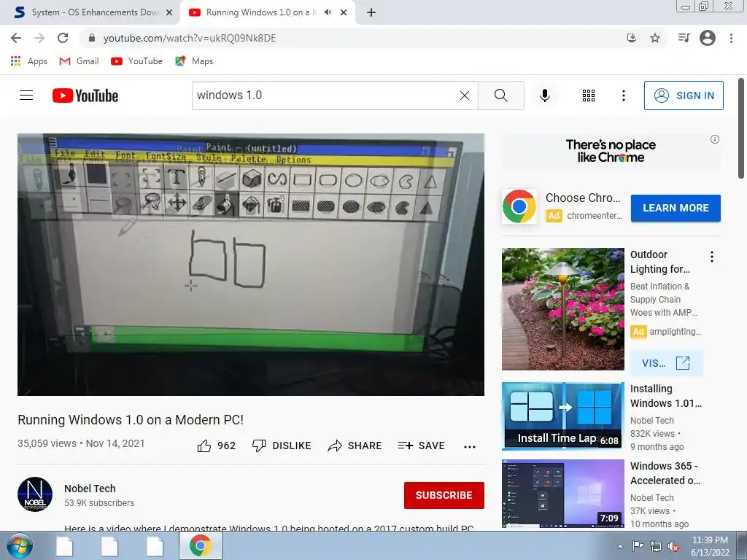
Task: Click the VISIT button on lighting ad
Action: pyautogui.click(x=666, y=363)
